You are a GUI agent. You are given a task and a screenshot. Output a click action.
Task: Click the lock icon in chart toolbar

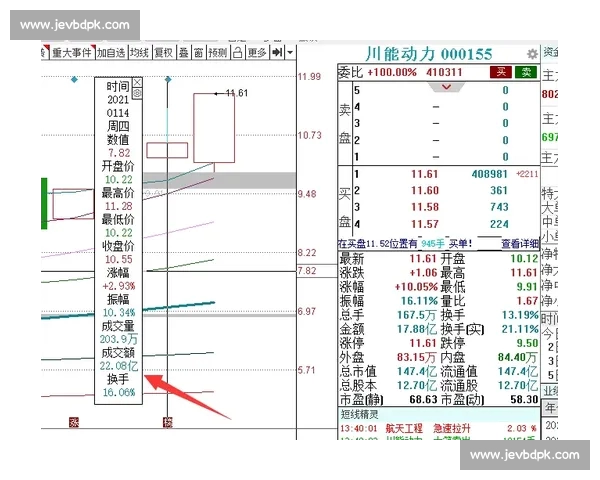click(237, 52)
